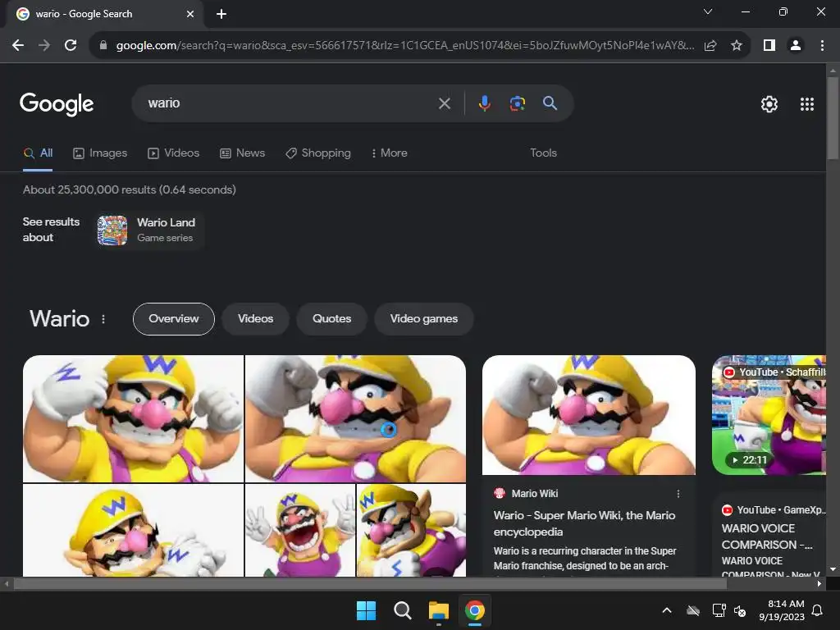Open the laughing Wario peace-sign image

[300, 531]
